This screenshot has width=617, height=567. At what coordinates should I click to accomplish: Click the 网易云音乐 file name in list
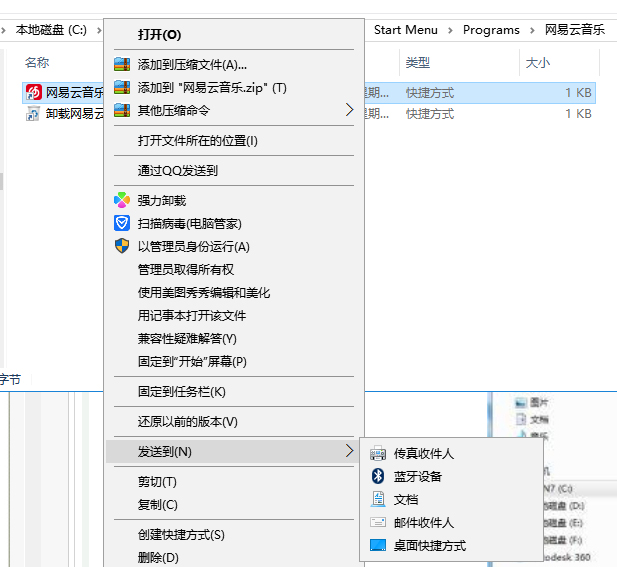pyautogui.click(x=74, y=92)
